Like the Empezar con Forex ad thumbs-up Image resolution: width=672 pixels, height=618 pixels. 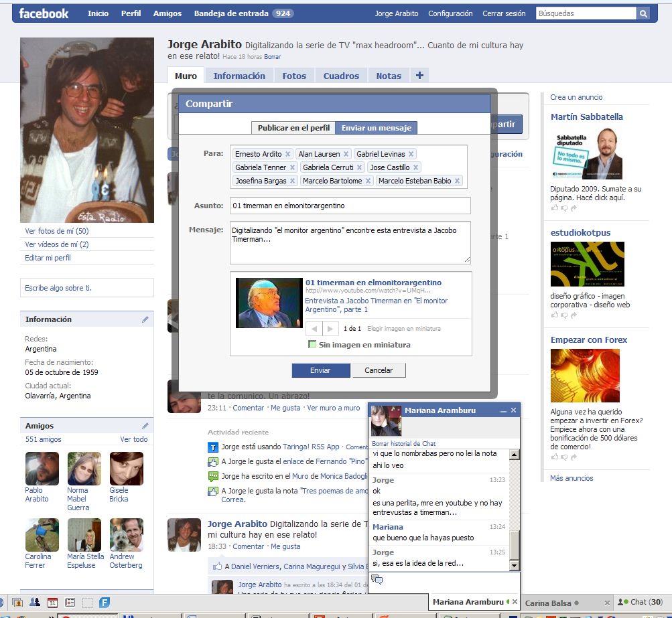click(555, 457)
